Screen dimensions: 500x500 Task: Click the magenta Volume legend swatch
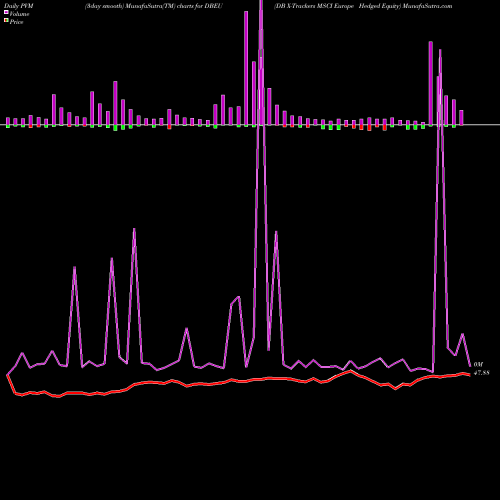6,13
